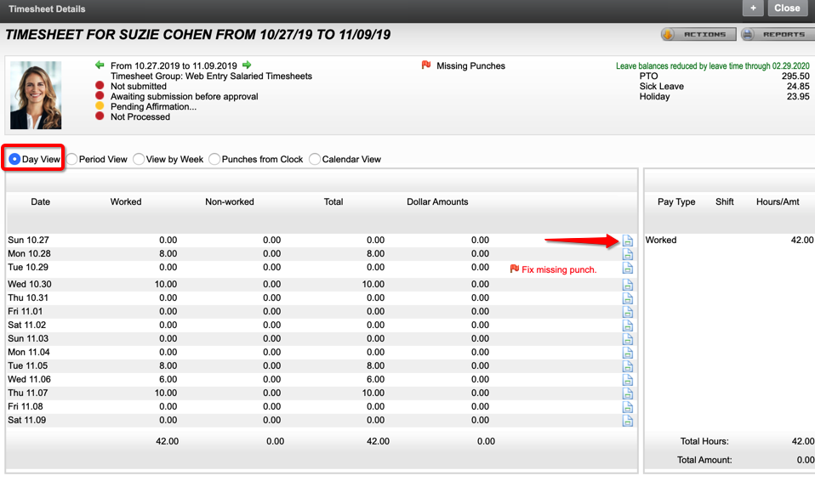This screenshot has height=504, width=815.
Task: Click the green forward arrow for next period
Action: (247, 64)
